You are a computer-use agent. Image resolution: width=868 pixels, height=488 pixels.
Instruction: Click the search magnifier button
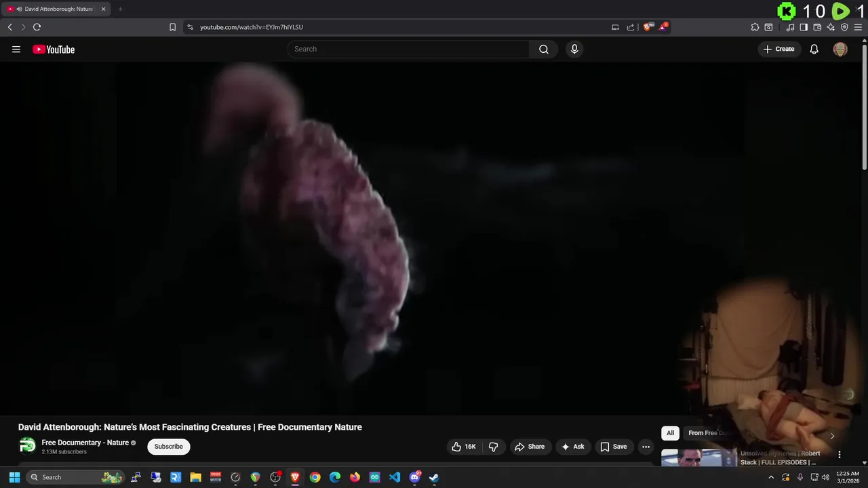[x=544, y=49]
